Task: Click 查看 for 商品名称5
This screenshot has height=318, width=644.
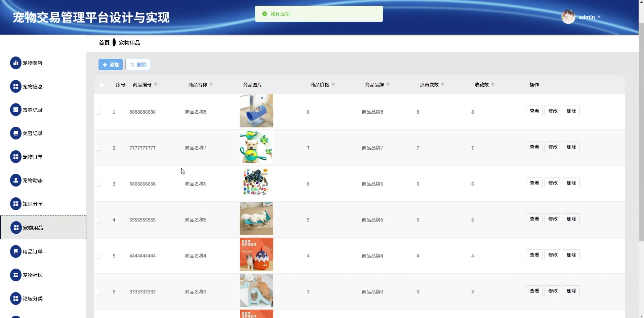Action: coord(534,219)
